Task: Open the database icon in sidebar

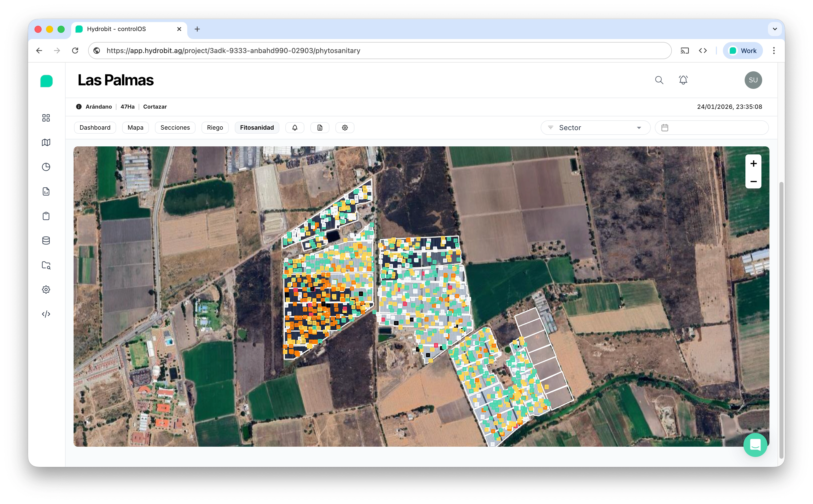Action: point(46,240)
